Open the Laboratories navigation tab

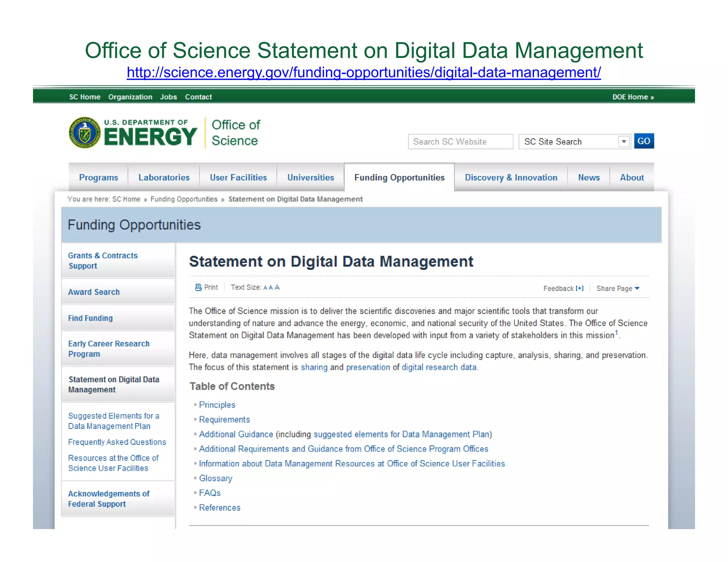pos(164,178)
